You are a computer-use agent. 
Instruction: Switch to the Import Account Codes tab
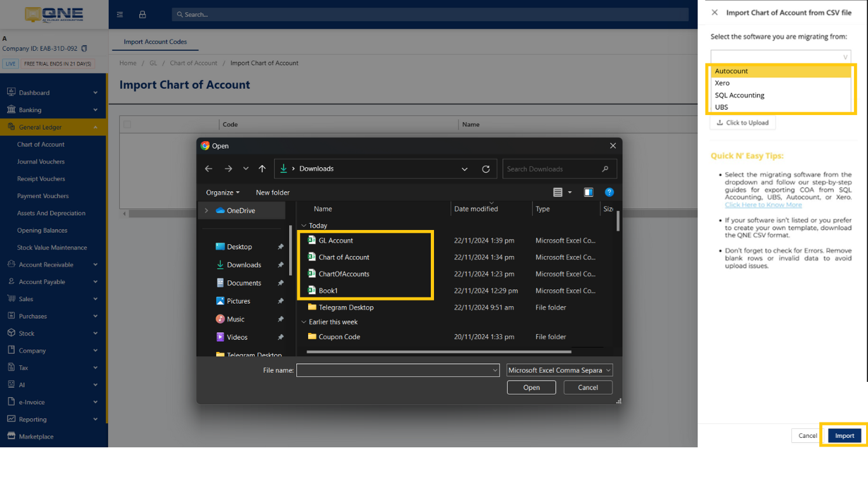[x=155, y=42]
